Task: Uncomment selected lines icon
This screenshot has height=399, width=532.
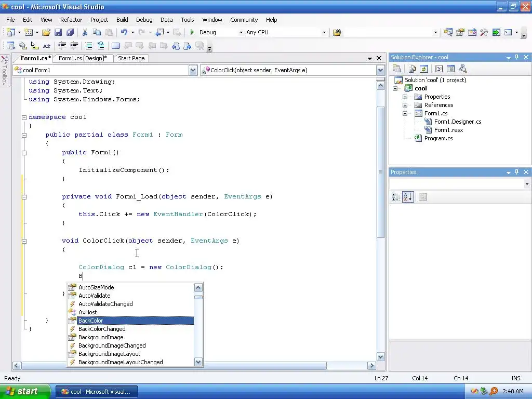Action: 101,46
